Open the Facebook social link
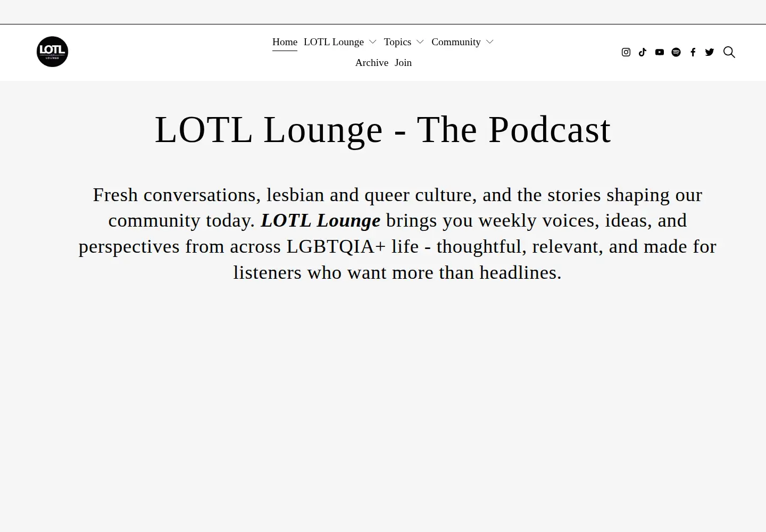The image size is (766, 532). pyautogui.click(x=693, y=52)
